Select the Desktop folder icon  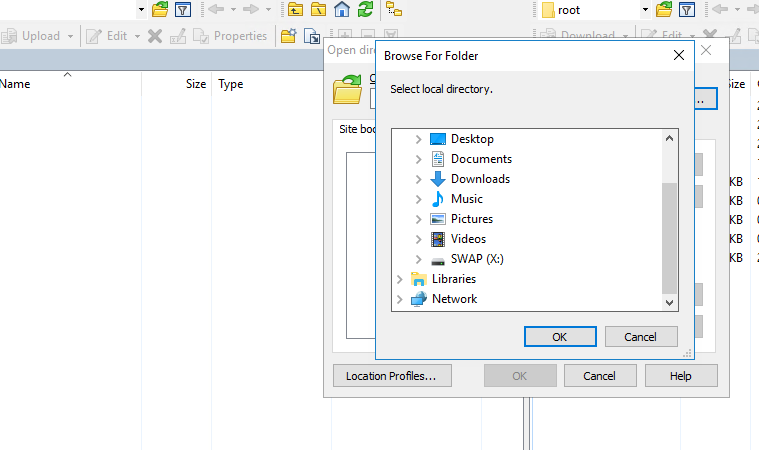coord(437,139)
